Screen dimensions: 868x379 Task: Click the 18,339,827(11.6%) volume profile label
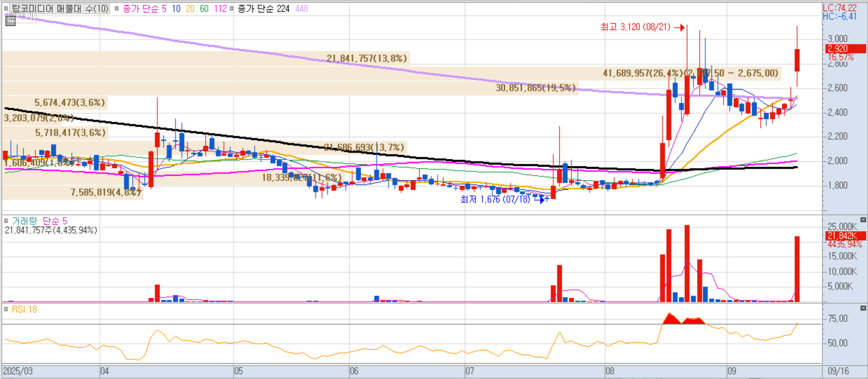302,178
